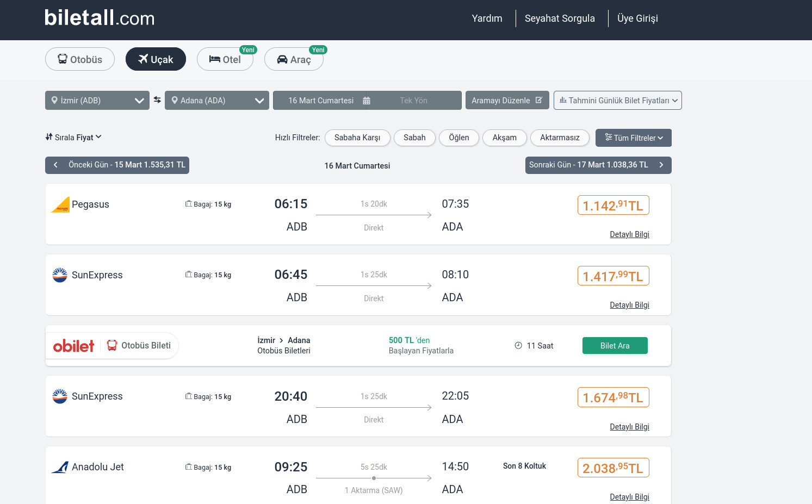The height and width of the screenshot is (504, 812).
Task: Open Üye Girişi login link
Action: [637, 18]
